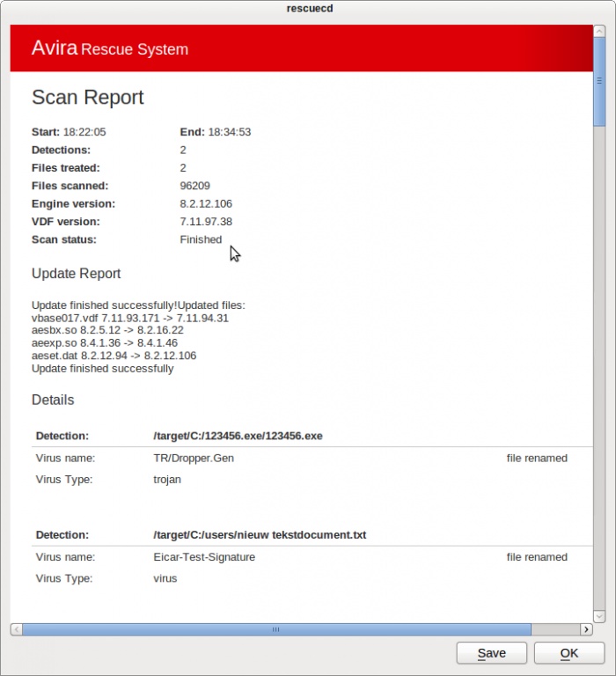Click the horizontal scrollbar right arrow
Image resolution: width=616 pixels, height=676 pixels.
coord(587,629)
